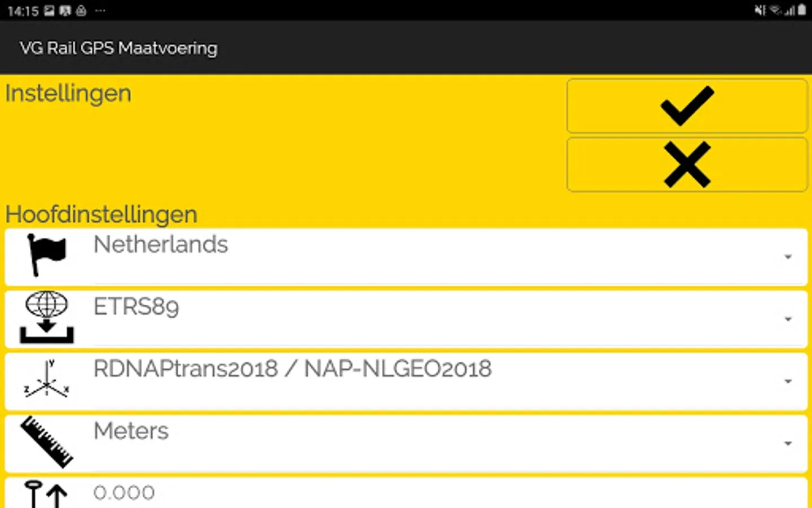Confirm settings with the checkmark button
This screenshot has height=508, width=812.
687,106
